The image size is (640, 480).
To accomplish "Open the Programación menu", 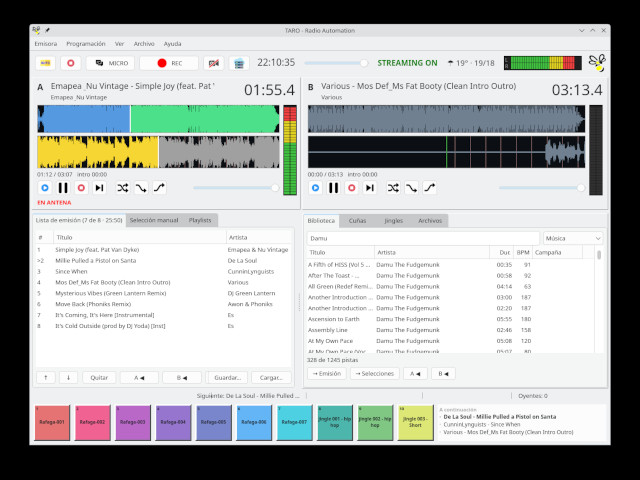I will pos(86,44).
